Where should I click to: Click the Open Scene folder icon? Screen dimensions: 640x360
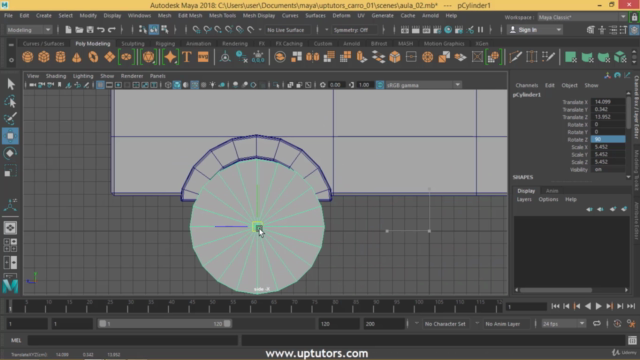point(79,30)
